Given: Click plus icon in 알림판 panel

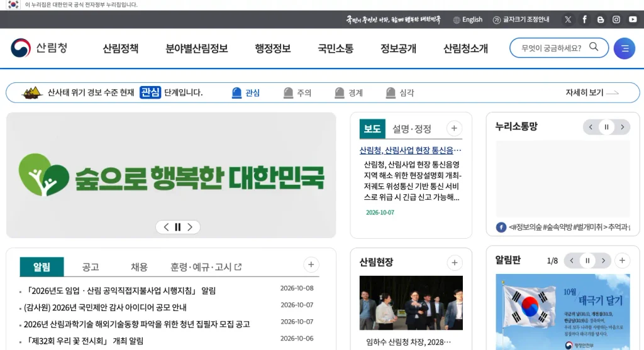Looking at the screenshot, I should coord(622,261).
